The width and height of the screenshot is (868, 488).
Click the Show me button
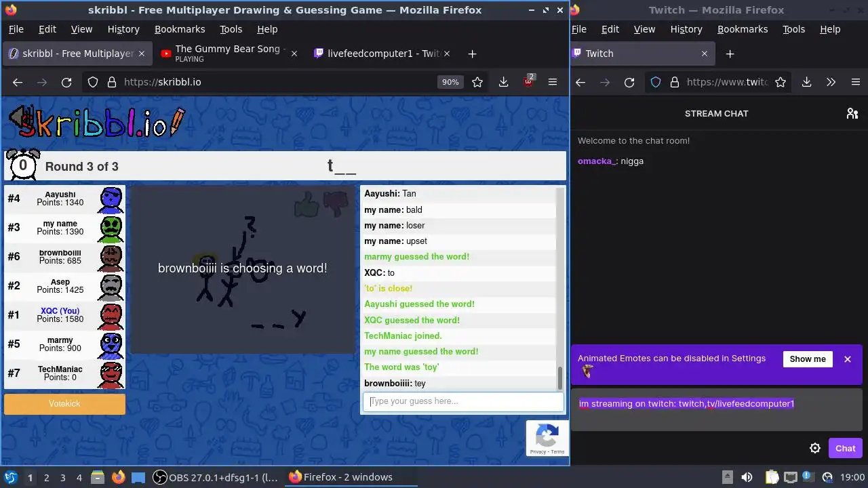pos(808,359)
